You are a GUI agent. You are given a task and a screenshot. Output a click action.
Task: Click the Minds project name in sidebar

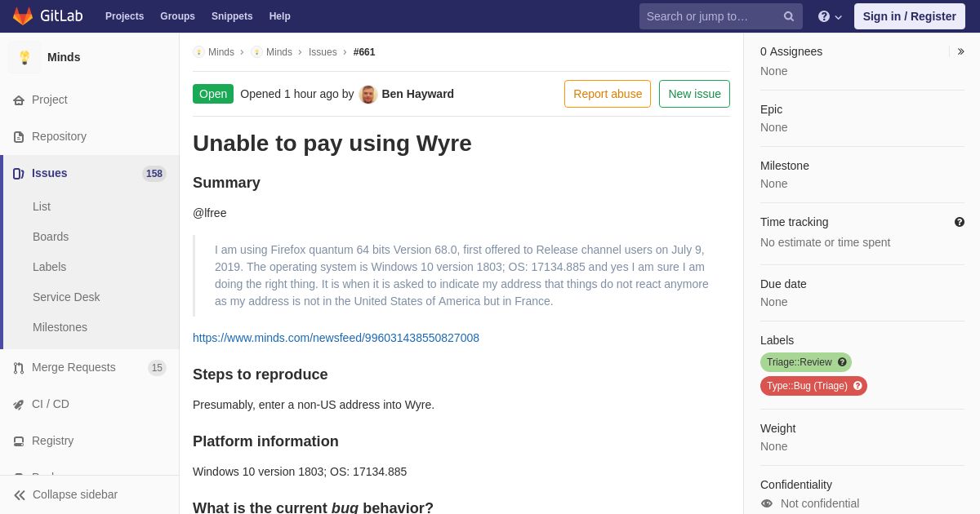coord(64,57)
